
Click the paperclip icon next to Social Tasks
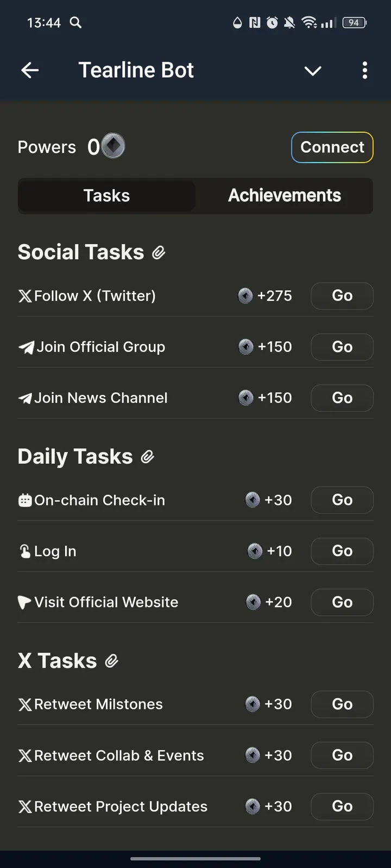(x=159, y=252)
